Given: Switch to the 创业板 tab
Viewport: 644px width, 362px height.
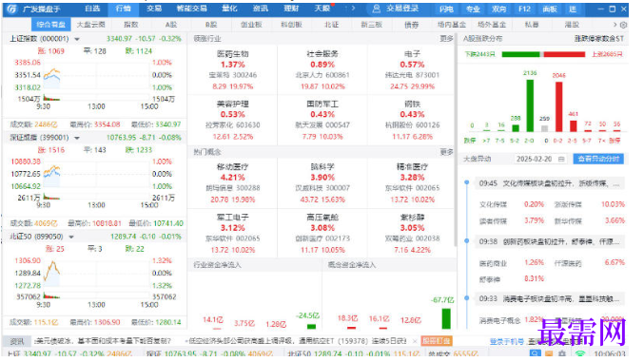Looking at the screenshot, I should (x=251, y=25).
